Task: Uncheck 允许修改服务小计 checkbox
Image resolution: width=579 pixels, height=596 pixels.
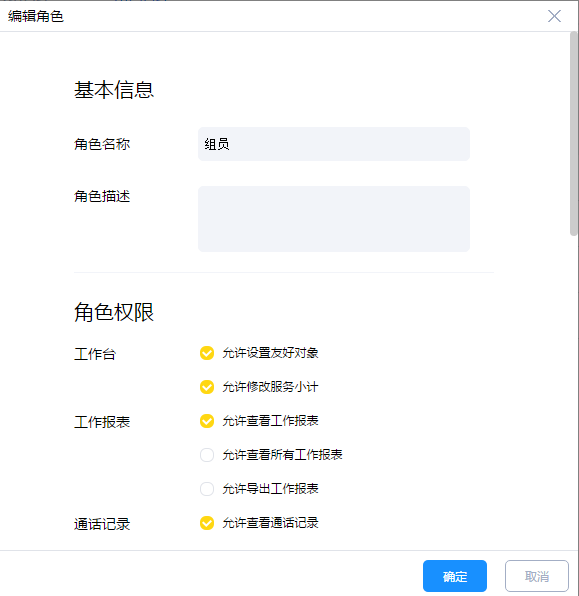Action: click(207, 387)
